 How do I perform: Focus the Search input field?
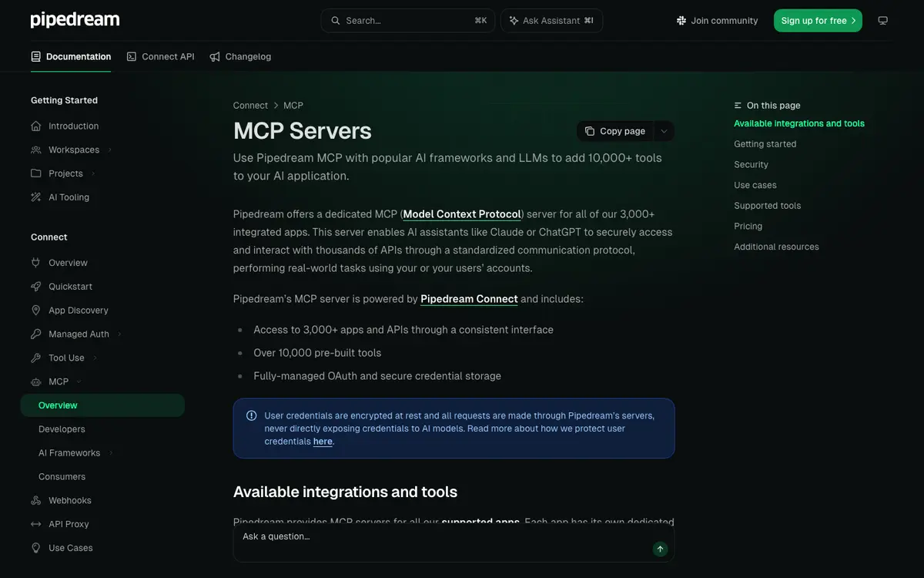point(408,21)
